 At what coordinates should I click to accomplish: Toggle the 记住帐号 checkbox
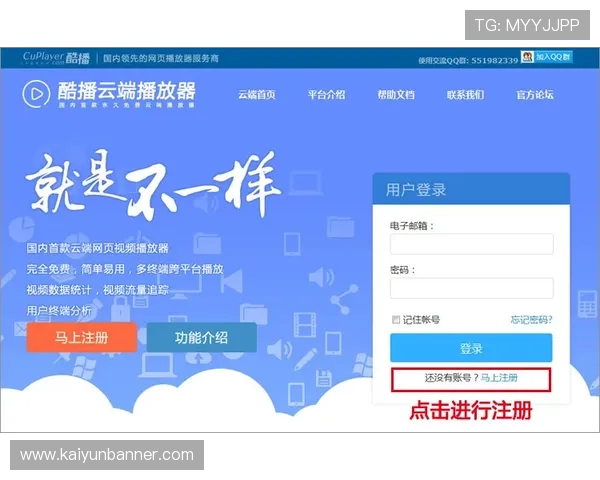tap(396, 320)
